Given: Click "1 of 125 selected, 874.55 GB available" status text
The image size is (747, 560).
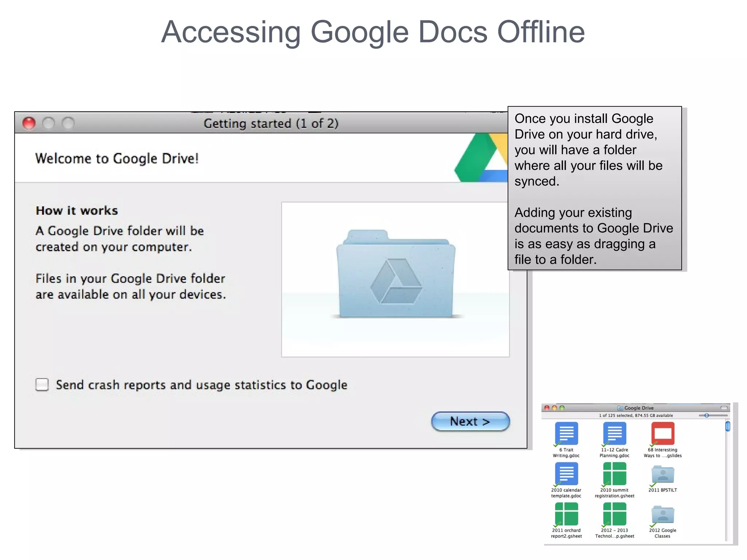Looking at the screenshot, I should click(x=636, y=415).
